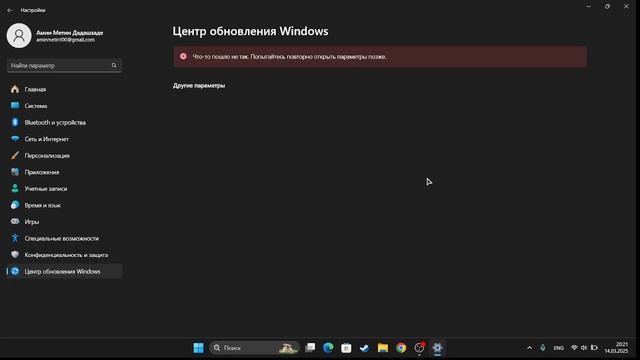Open Учетные записи section
640x360 pixels.
point(64,189)
